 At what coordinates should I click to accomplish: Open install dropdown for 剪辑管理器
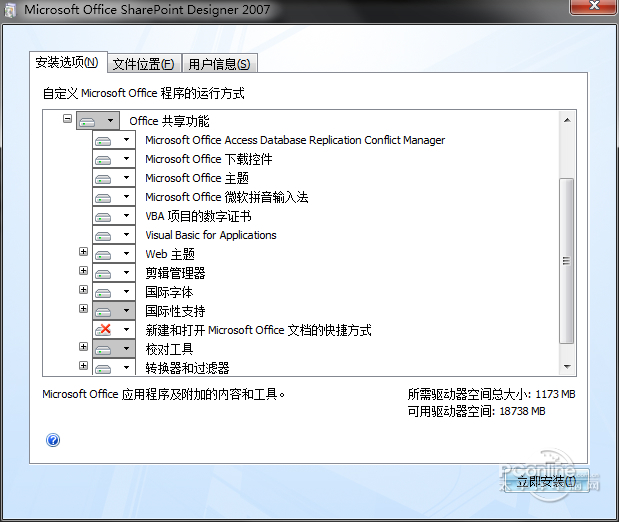click(114, 273)
